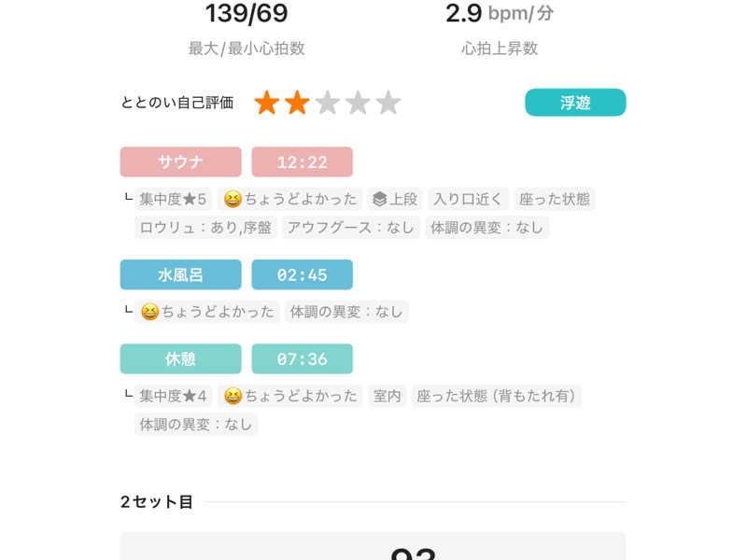Click the 上段 layers icon tag
The width and height of the screenshot is (747, 560).
click(x=394, y=199)
